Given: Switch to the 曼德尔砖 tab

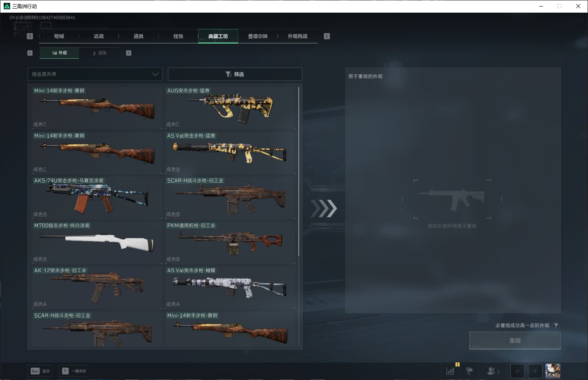Looking at the screenshot, I should click(x=258, y=36).
